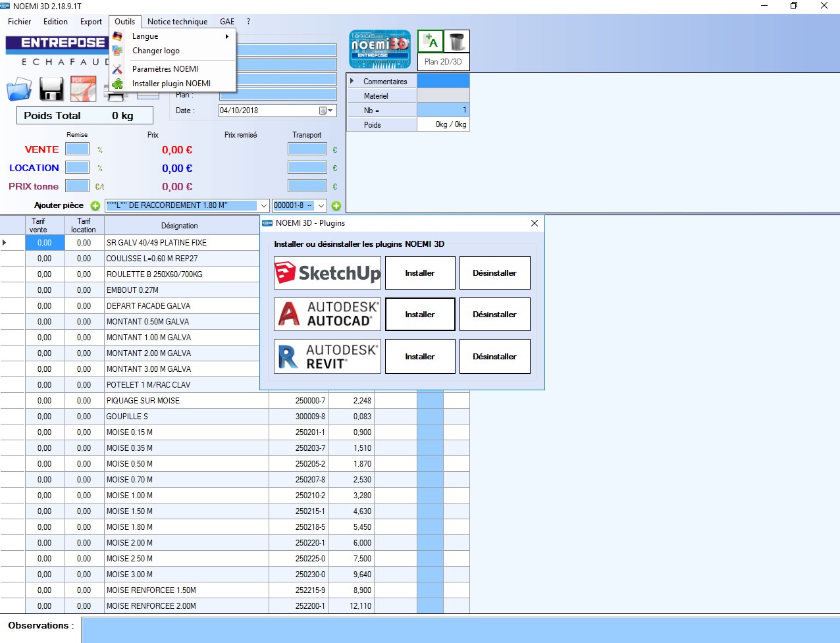The height and width of the screenshot is (643, 840).
Task: Click the NOEMI 3D logo icon
Action: point(380,49)
